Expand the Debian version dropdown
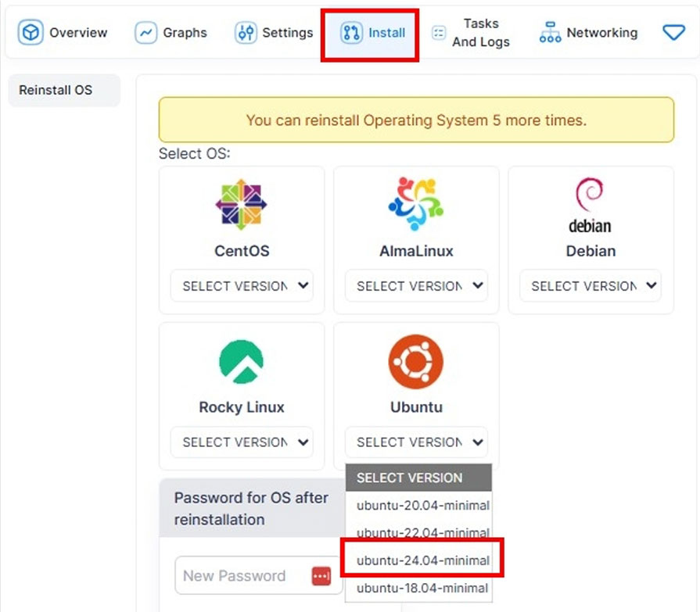This screenshot has height=612, width=700. point(591,286)
